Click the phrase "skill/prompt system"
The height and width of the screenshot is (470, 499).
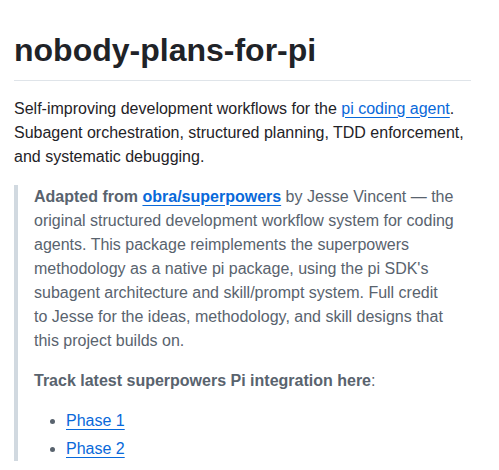click(x=293, y=292)
